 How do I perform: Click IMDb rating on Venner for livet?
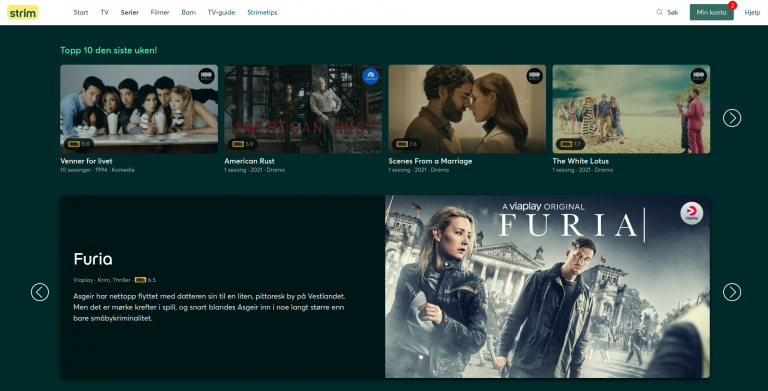click(79, 144)
